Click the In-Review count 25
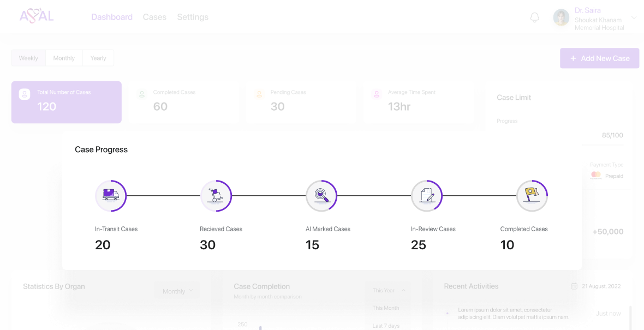Screen dimensions: 644x330 pyautogui.click(x=418, y=245)
